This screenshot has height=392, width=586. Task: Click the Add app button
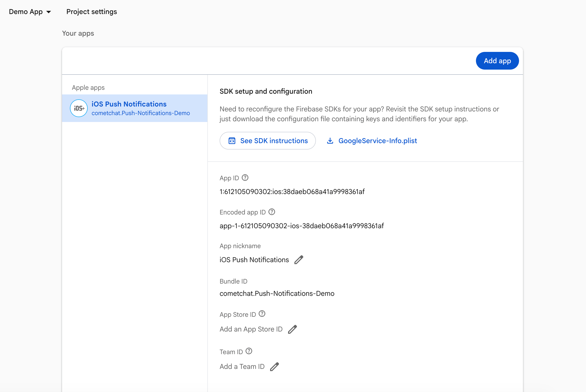click(x=497, y=61)
